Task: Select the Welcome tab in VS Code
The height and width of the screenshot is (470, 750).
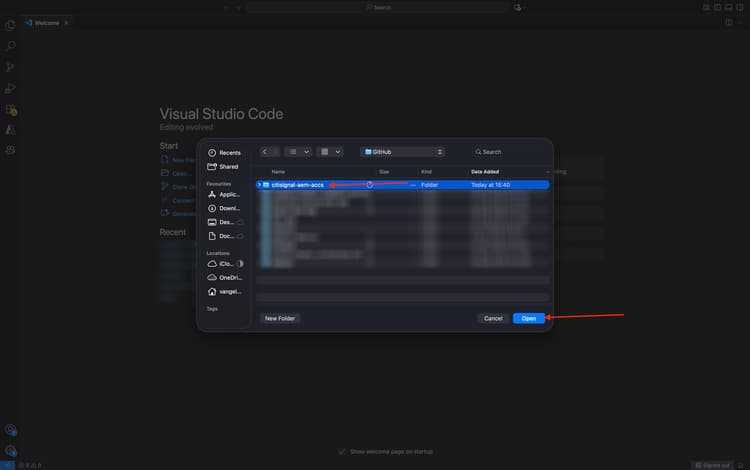Action: coord(47,23)
